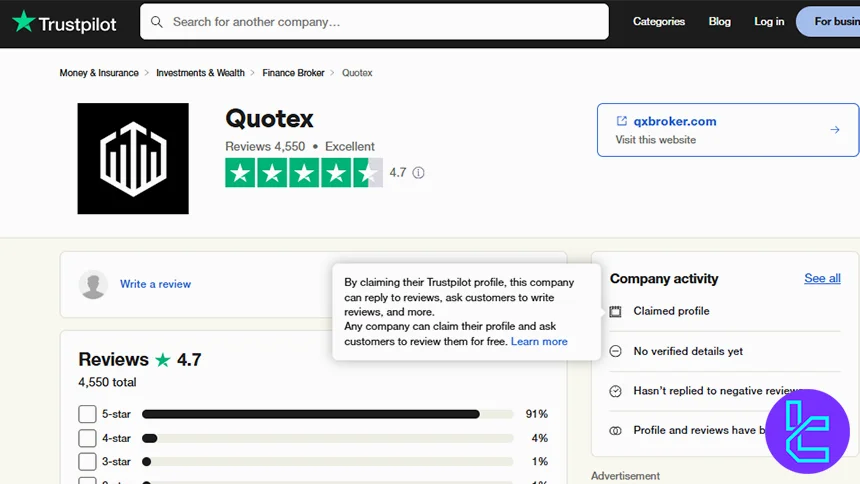The image size is (860, 484).
Task: Click No verified details yet
Action: pyautogui.click(x=688, y=351)
